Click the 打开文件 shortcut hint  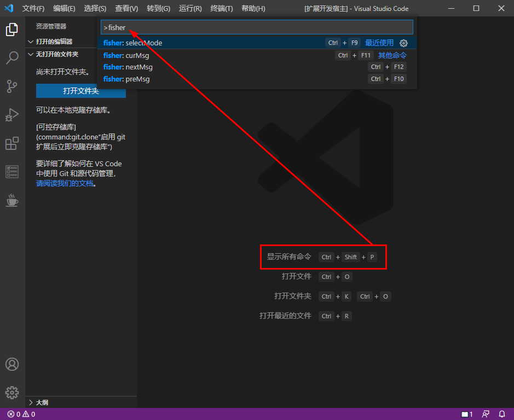point(296,277)
